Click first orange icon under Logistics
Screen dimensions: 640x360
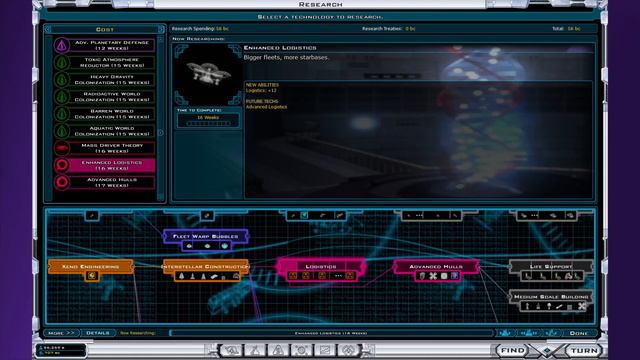pyautogui.click(x=293, y=276)
